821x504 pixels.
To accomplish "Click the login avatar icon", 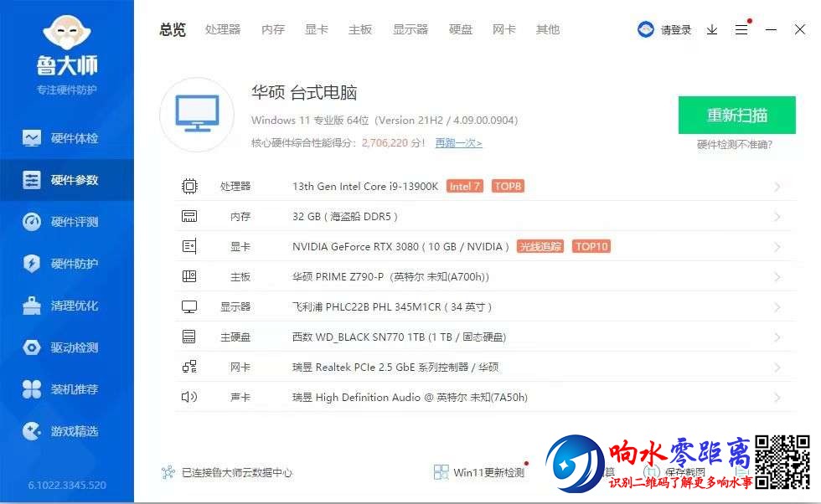I will coord(646,29).
